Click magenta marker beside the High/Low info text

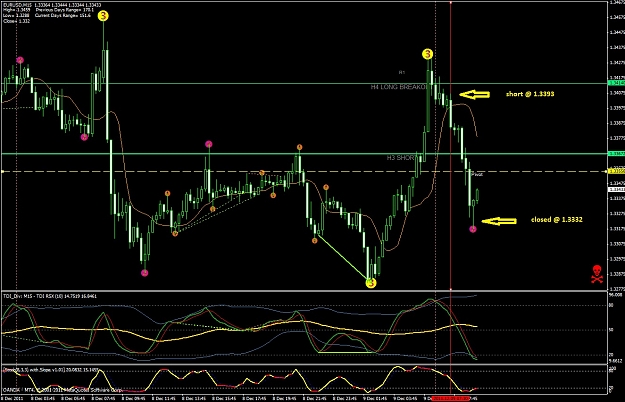(20, 60)
